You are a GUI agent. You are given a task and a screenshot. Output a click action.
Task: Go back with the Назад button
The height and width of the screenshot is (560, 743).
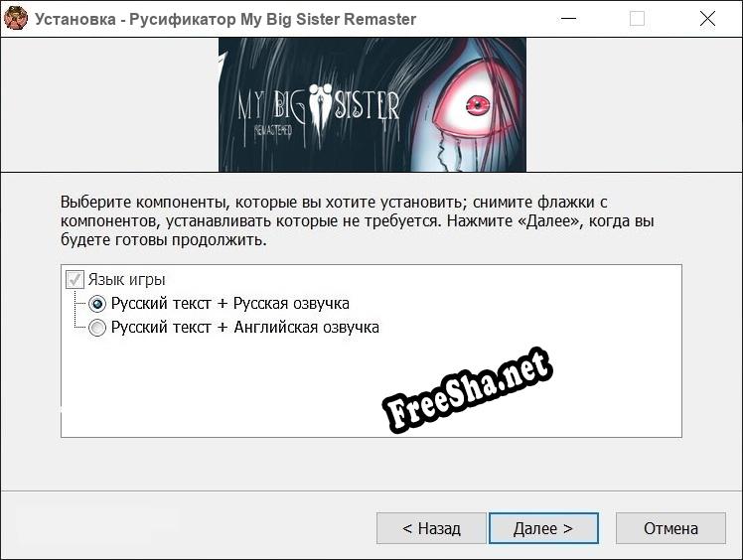(431, 528)
